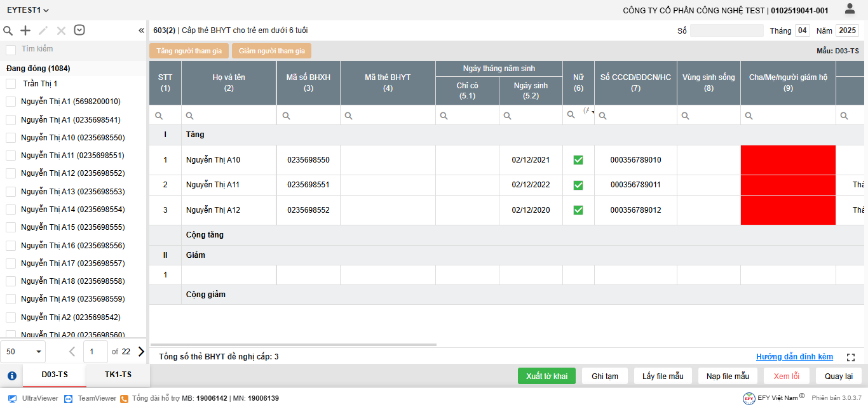Collapse the left sidebar with double-chevron icon
Image resolution: width=868 pixels, height=407 pixels.
tap(141, 30)
